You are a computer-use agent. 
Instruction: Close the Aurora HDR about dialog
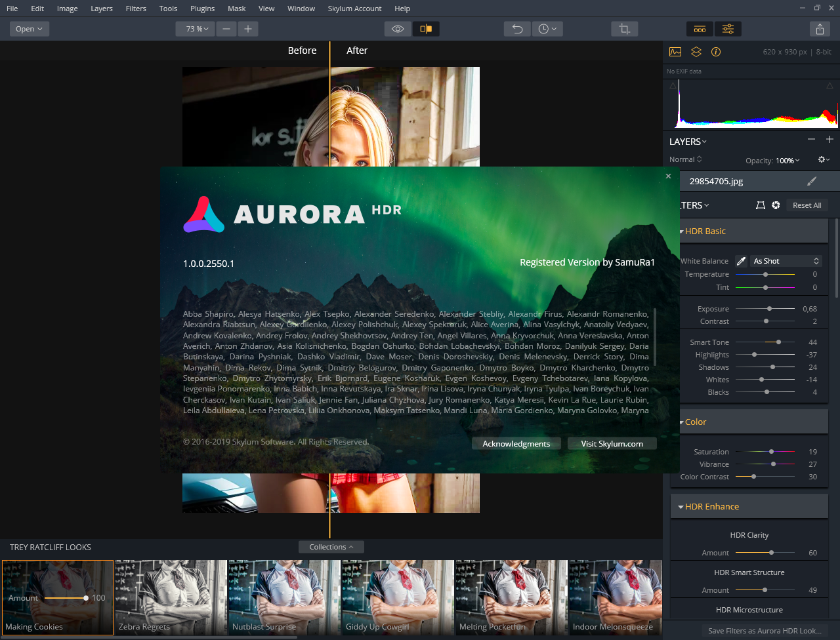coord(668,176)
